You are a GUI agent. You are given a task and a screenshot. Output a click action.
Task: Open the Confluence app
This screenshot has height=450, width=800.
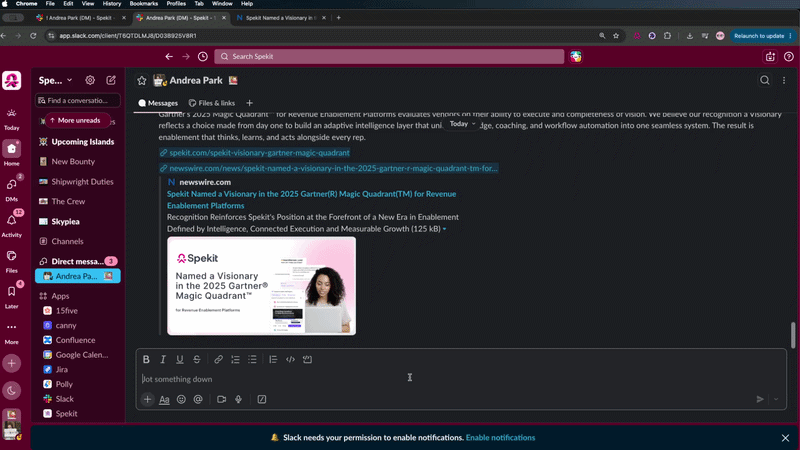pyautogui.click(x=75, y=340)
